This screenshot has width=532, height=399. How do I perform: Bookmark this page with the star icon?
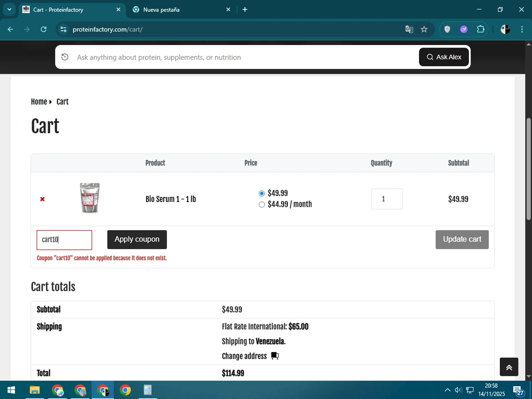424,29
